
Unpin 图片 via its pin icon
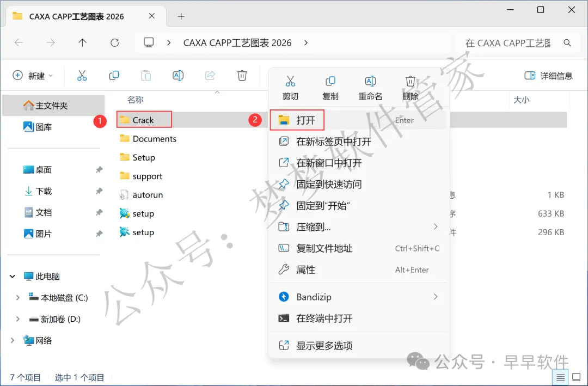coord(99,234)
